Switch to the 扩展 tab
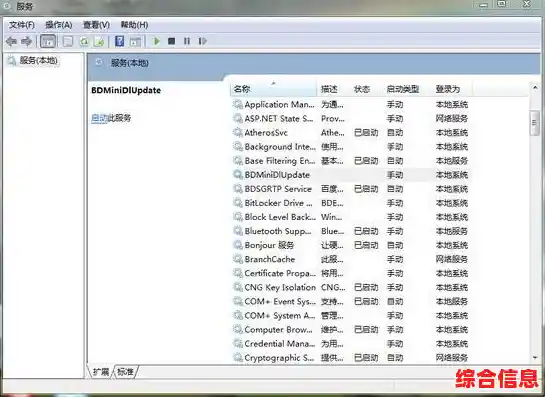Screen dimensions: 545x397 click(101, 372)
